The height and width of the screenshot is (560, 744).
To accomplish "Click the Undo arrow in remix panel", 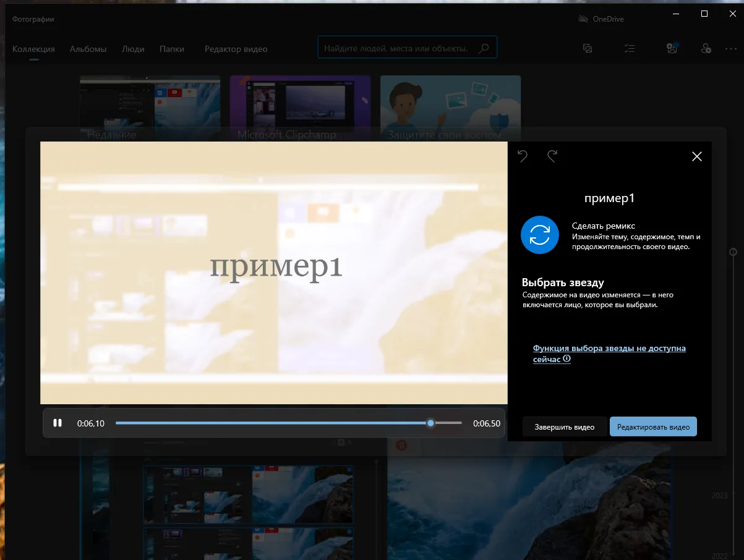I will [522, 156].
